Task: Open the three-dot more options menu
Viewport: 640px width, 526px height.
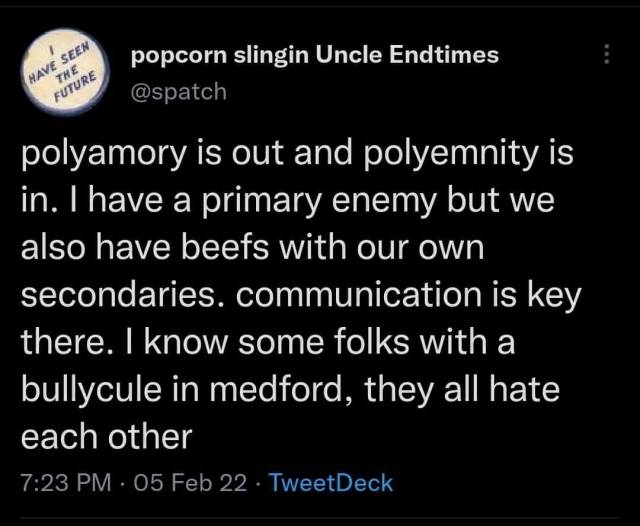Action: point(607,55)
